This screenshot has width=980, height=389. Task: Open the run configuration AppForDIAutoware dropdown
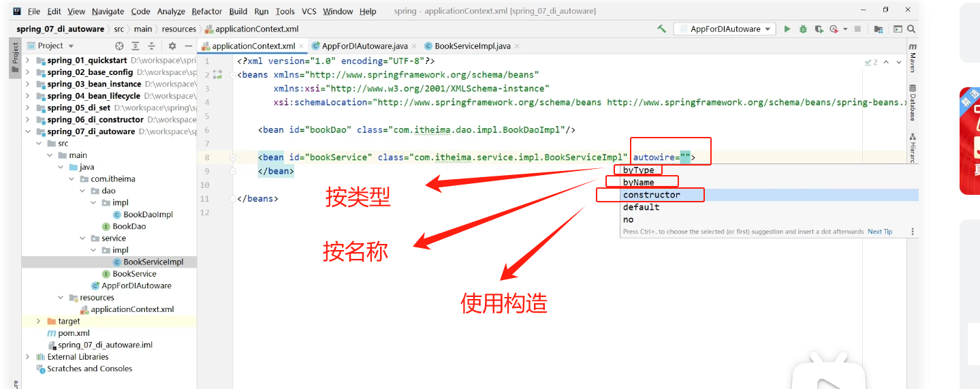pos(725,29)
